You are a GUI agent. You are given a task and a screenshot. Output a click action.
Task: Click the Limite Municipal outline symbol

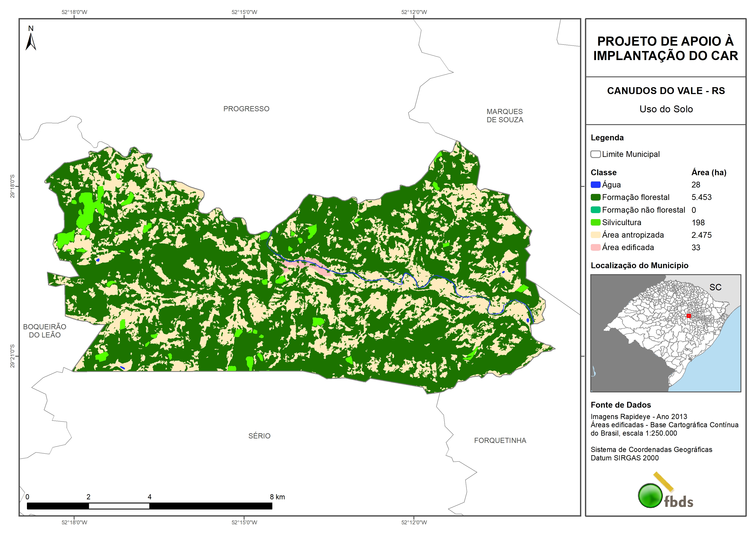(595, 154)
